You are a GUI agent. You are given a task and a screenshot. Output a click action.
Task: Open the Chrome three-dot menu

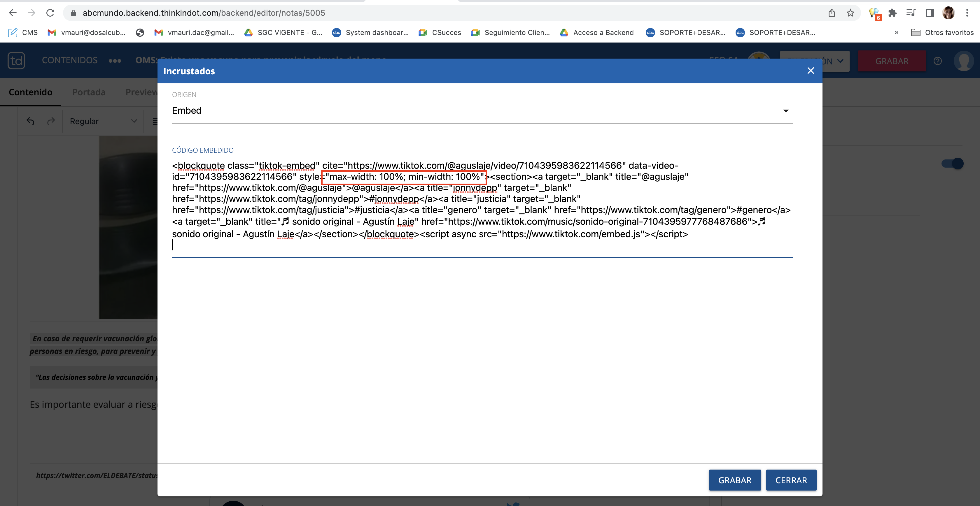coord(967,13)
